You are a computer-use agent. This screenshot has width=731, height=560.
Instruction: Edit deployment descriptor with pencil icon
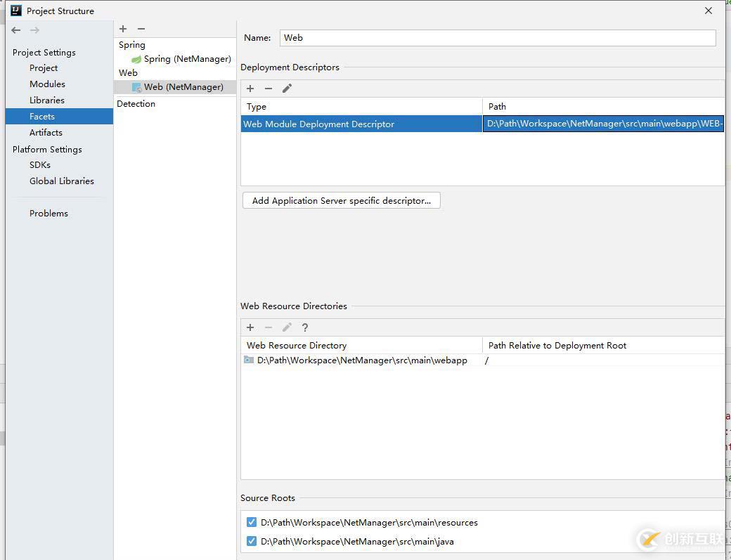(287, 89)
